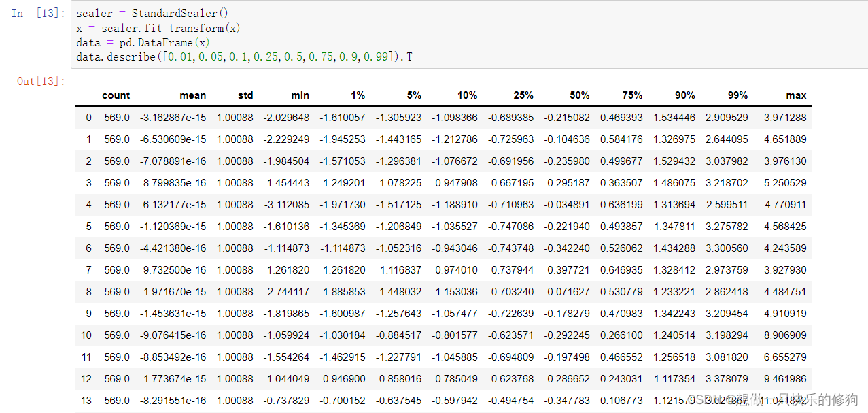Click max value 5.250529

(785, 182)
